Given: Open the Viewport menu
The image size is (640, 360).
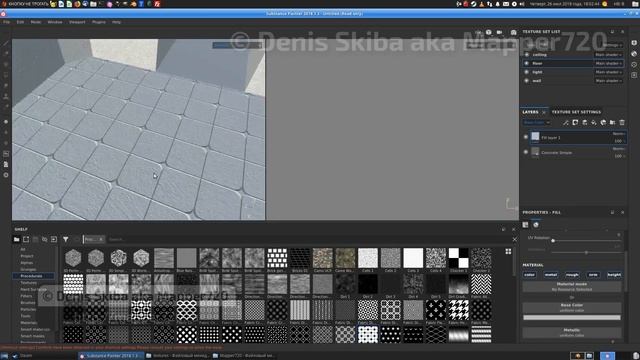Looking at the screenshot, I should pos(77,22).
